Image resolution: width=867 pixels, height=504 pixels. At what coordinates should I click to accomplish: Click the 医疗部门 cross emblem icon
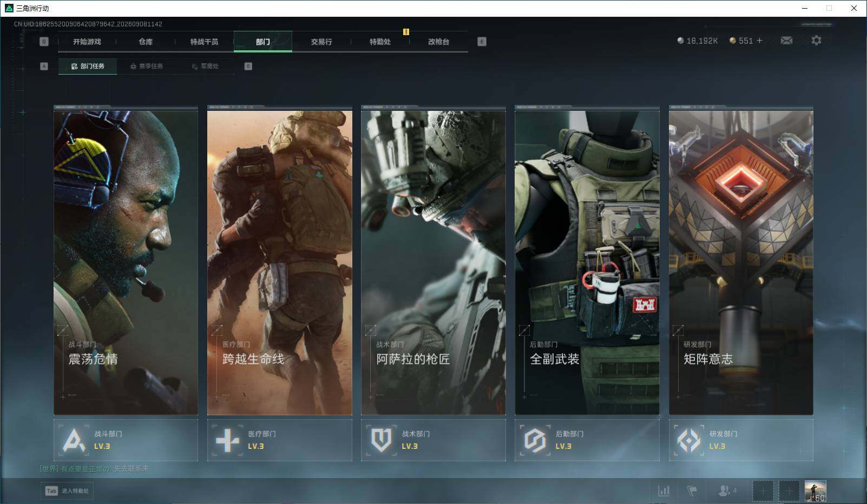(x=228, y=440)
